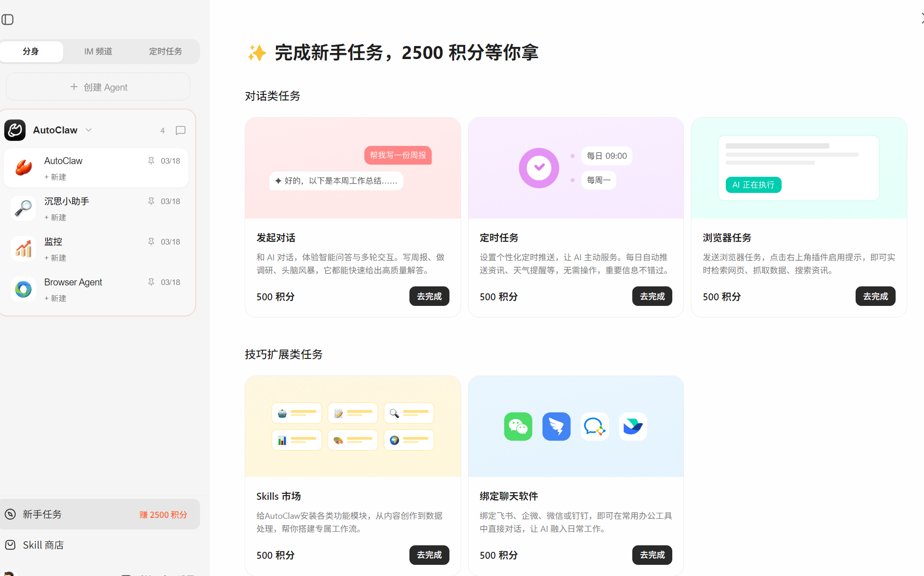The height and width of the screenshot is (576, 924).
Task: Toggle the pin icon on the Browser Agent row
Action: 151,282
